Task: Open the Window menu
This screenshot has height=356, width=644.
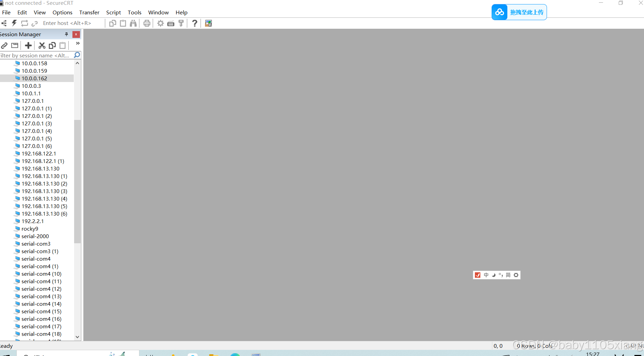Action: tap(159, 12)
